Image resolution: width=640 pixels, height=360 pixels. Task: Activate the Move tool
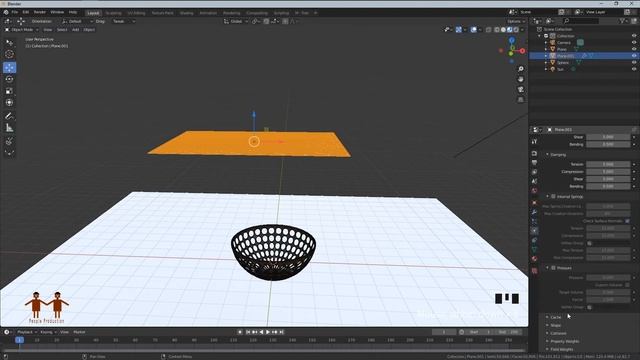point(9,67)
